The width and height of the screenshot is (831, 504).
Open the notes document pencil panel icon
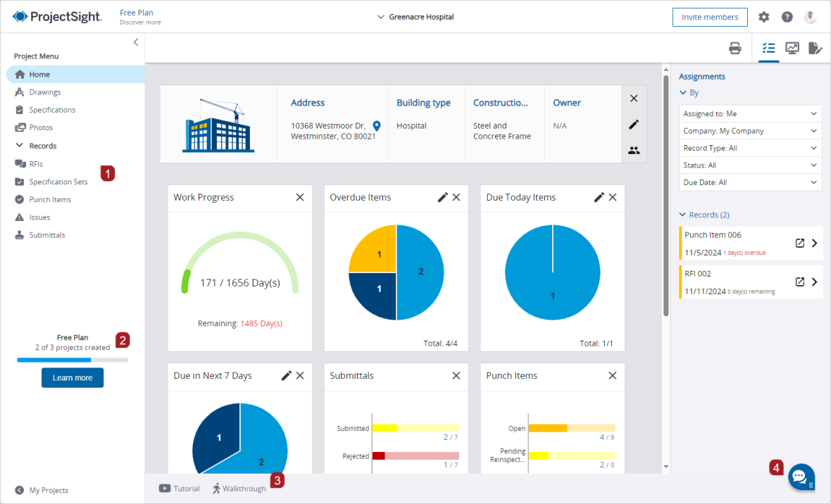pos(815,49)
